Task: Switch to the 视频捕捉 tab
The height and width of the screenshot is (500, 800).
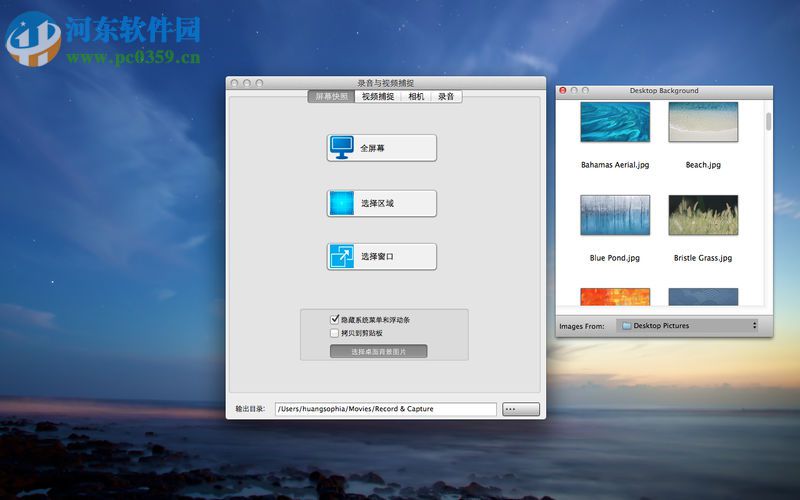Action: click(378, 96)
